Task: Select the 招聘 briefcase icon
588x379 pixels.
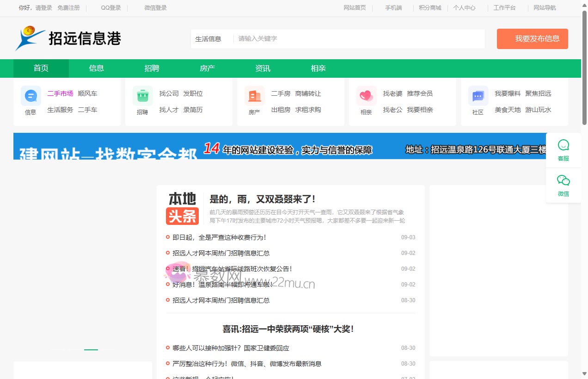Action: pos(143,95)
